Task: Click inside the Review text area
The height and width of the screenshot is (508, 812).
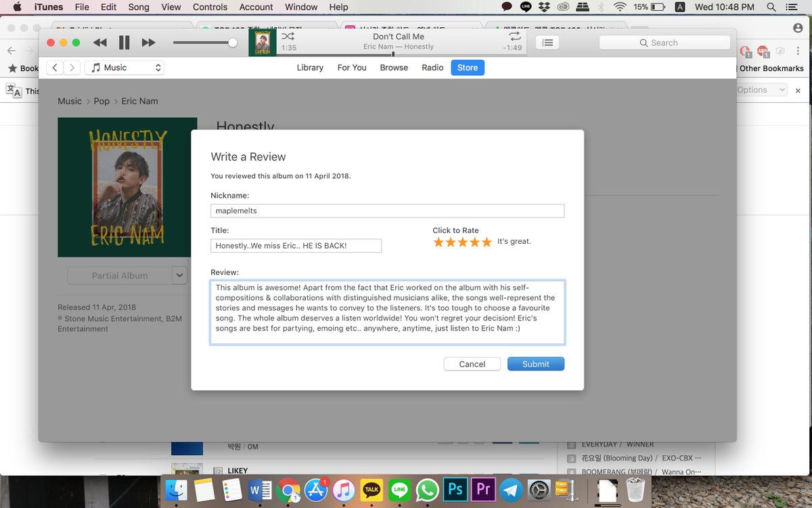Action: pyautogui.click(x=387, y=312)
